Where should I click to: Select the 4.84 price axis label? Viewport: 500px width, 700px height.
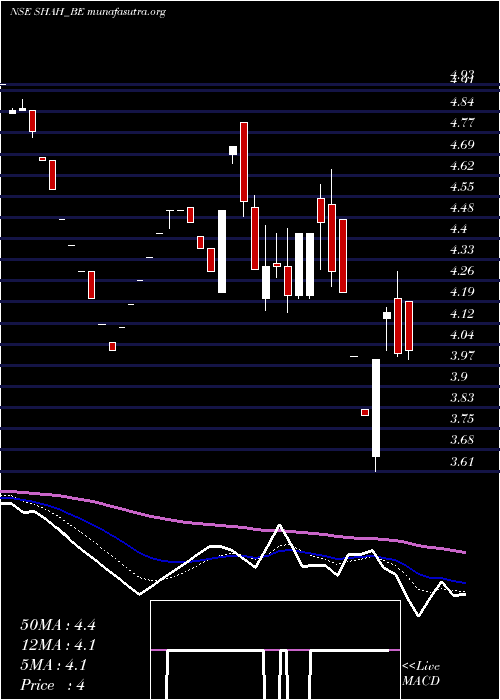pos(462,102)
